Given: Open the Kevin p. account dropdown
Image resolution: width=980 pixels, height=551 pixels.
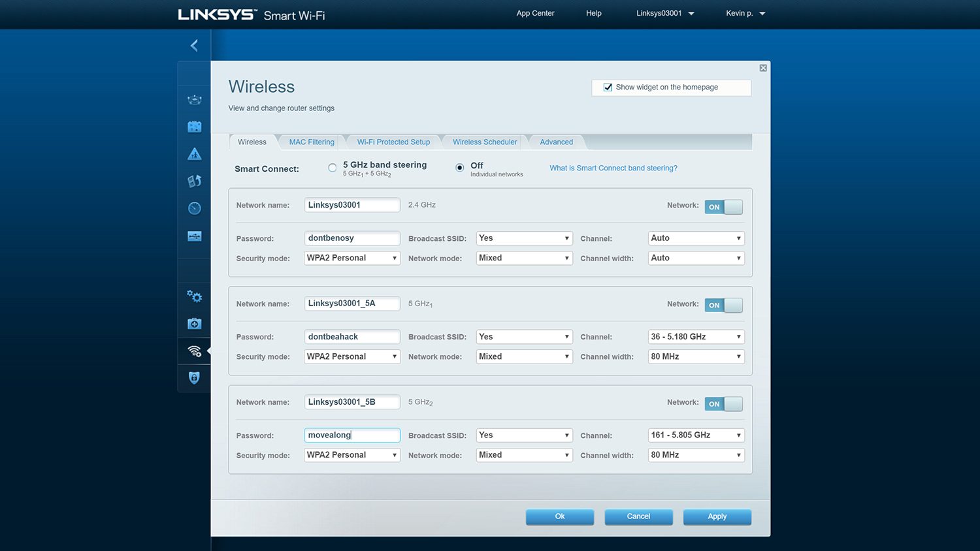Looking at the screenshot, I should click(745, 13).
